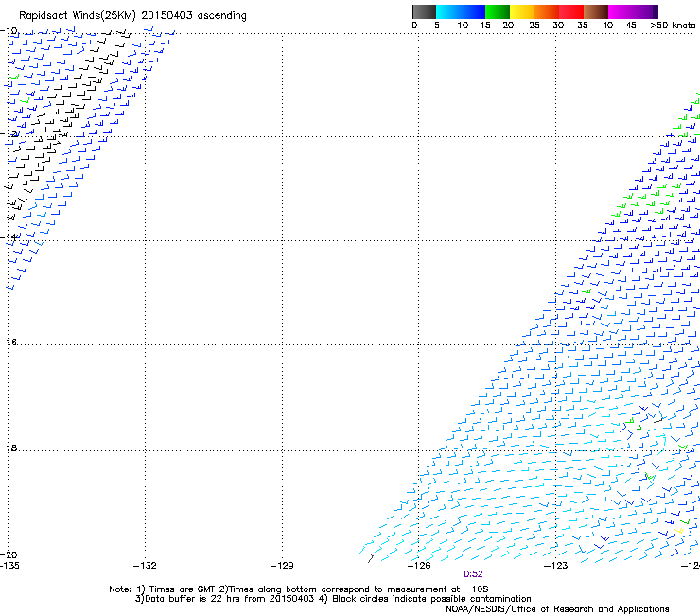Click the -135 longitude axis label
This screenshot has width=700, height=615.
pyautogui.click(x=9, y=566)
